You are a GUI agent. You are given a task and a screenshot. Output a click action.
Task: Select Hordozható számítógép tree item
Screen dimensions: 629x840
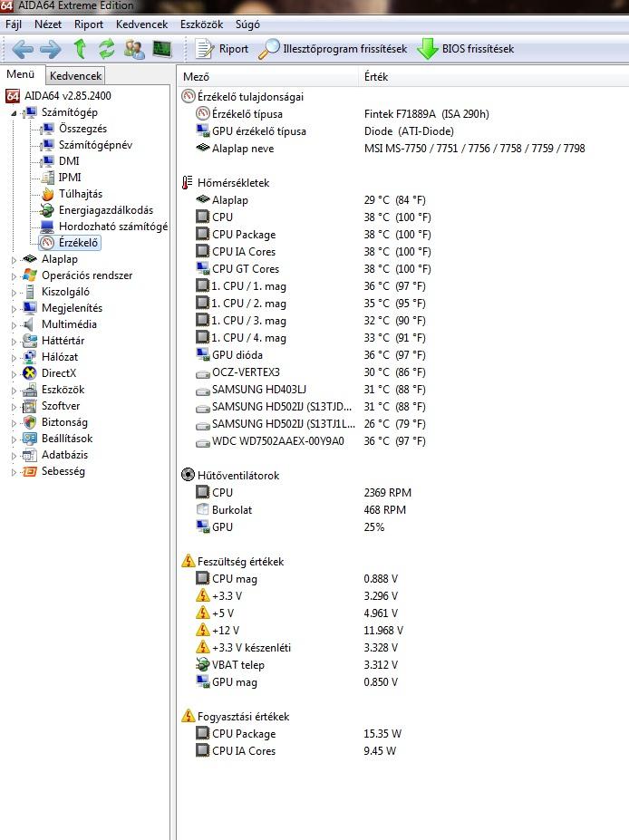(113, 226)
